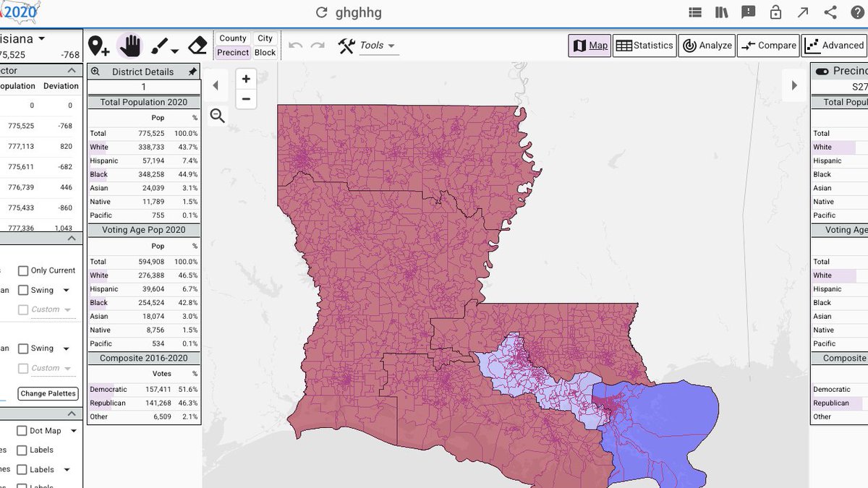This screenshot has width=868, height=488.
Task: Open the Analyze tab
Action: pyautogui.click(x=707, y=46)
